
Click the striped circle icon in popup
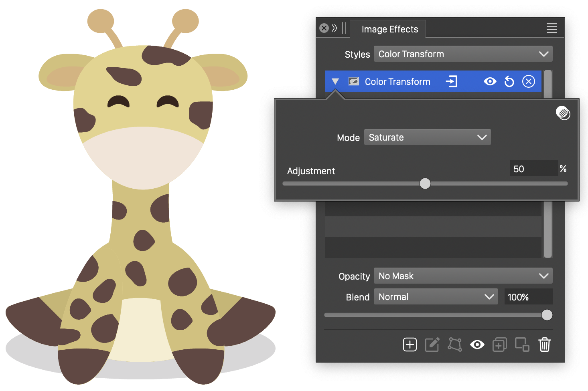click(563, 113)
